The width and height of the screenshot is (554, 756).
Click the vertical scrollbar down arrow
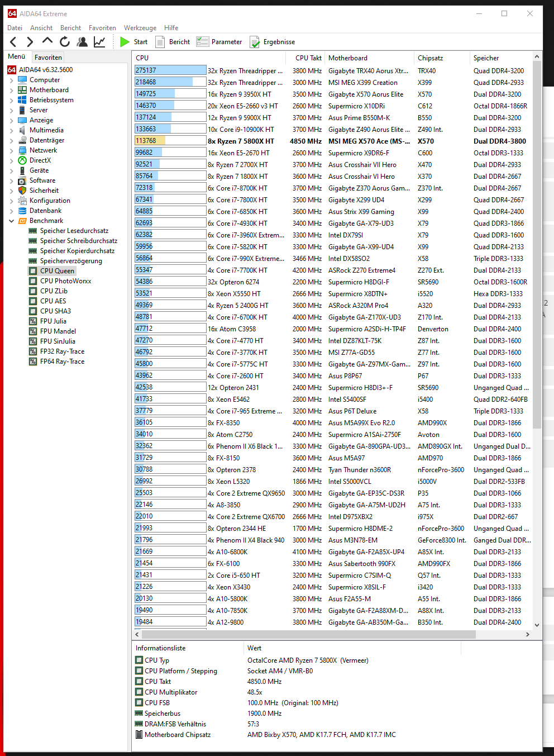(x=537, y=625)
